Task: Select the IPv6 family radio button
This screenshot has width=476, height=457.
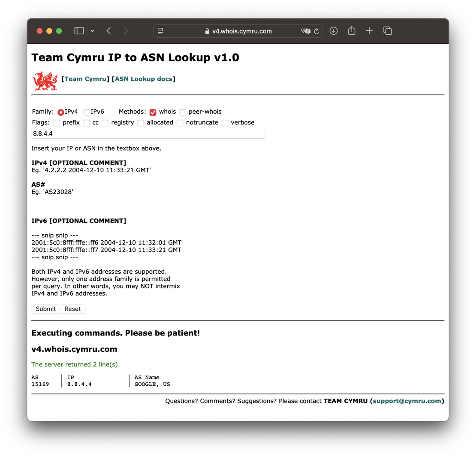Action: point(87,112)
